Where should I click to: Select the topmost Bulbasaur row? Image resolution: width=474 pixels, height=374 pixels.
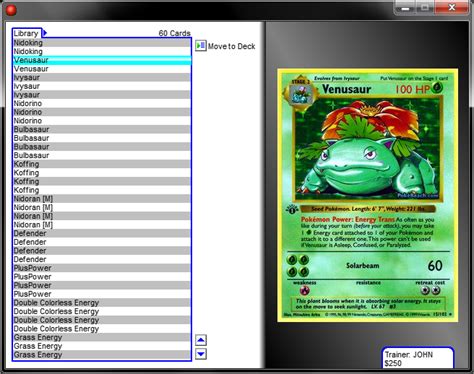tap(102, 129)
